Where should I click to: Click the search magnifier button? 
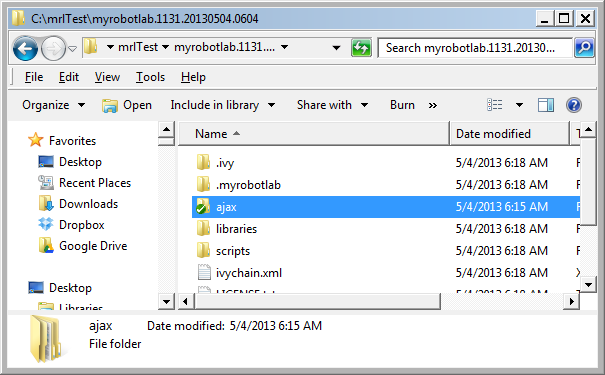pyautogui.click(x=584, y=48)
